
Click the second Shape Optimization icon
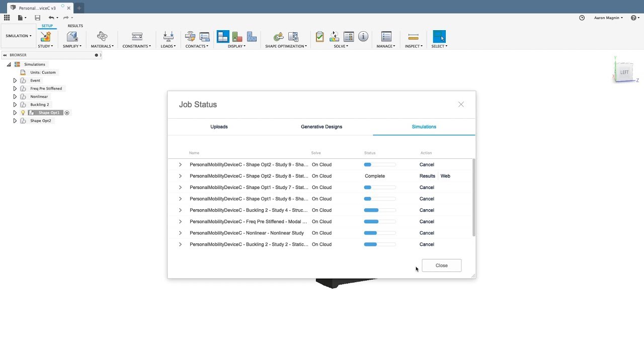[x=293, y=37]
